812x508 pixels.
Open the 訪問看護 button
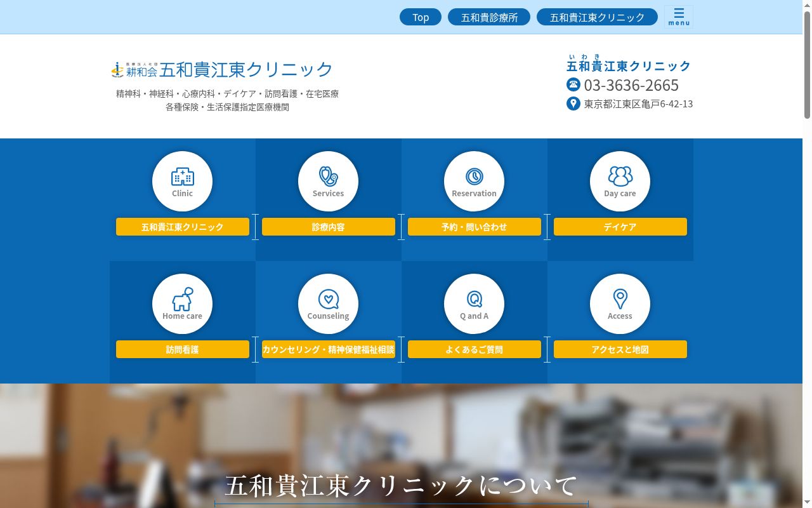[183, 349]
